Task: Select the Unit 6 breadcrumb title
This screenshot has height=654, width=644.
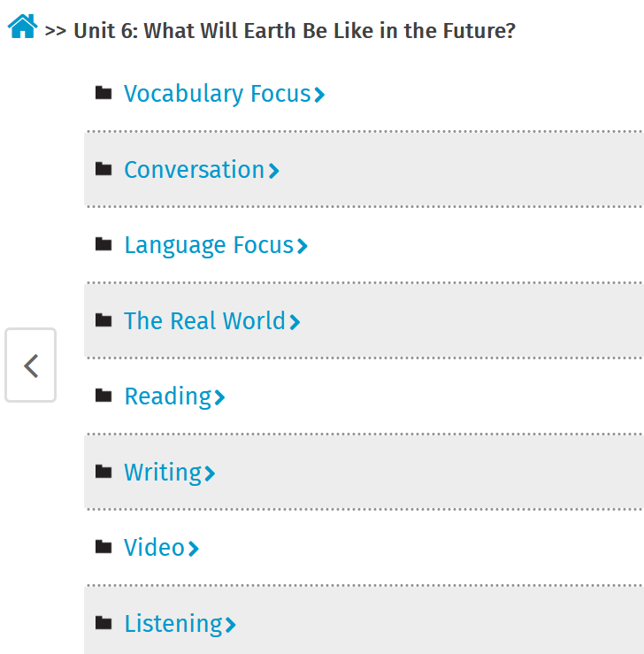Action: (x=295, y=31)
